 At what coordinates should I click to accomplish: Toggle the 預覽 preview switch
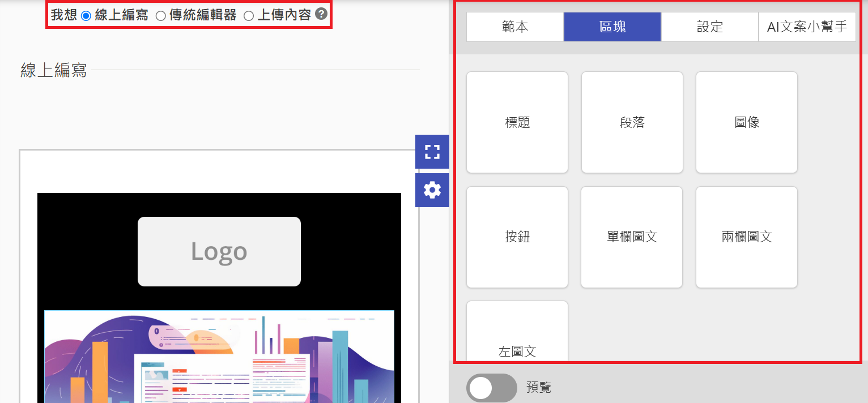coord(491,388)
